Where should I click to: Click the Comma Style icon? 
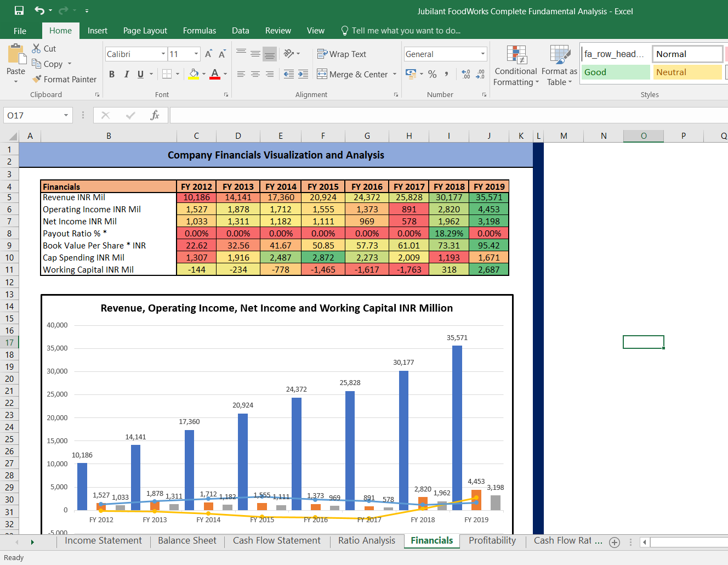(x=447, y=74)
